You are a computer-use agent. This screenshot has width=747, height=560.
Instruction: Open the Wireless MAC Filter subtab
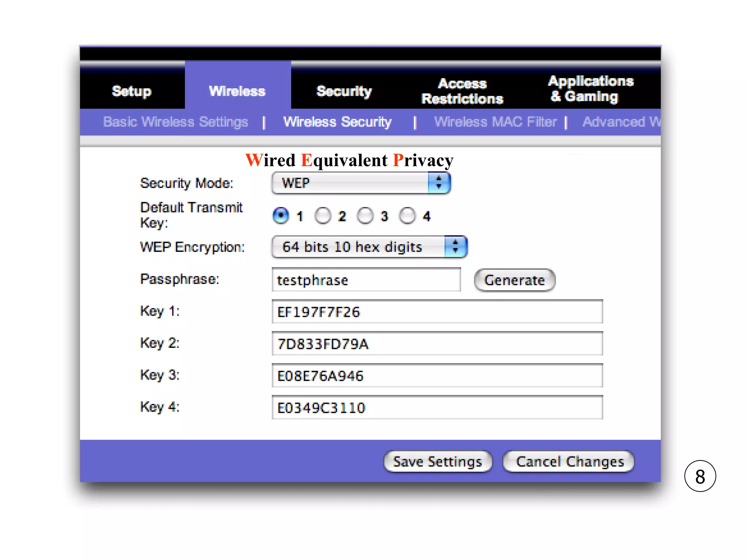pyautogui.click(x=495, y=122)
